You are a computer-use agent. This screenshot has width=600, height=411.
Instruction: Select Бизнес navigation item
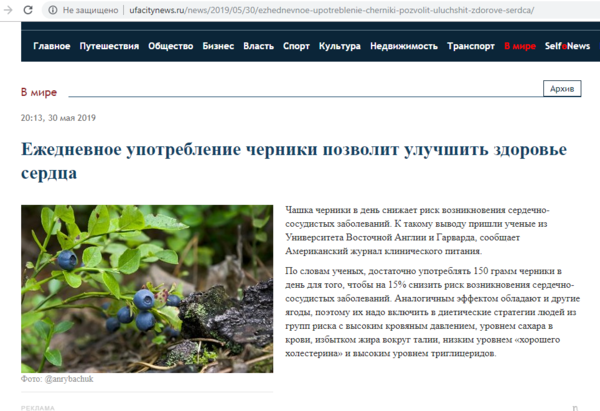point(218,46)
